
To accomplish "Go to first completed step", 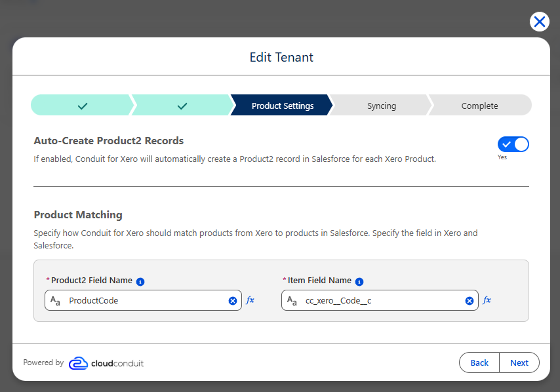I will pyautogui.click(x=82, y=106).
